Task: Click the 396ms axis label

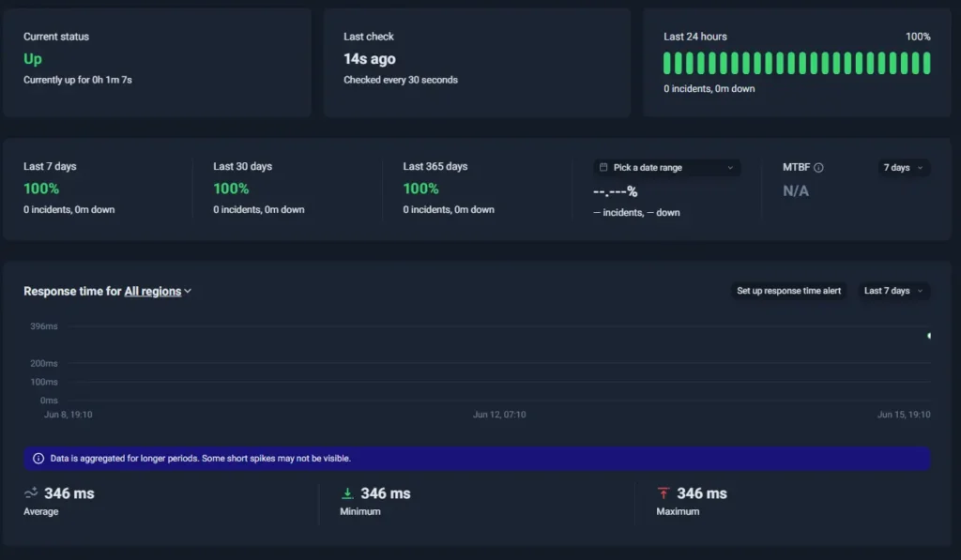Action: [x=44, y=326]
